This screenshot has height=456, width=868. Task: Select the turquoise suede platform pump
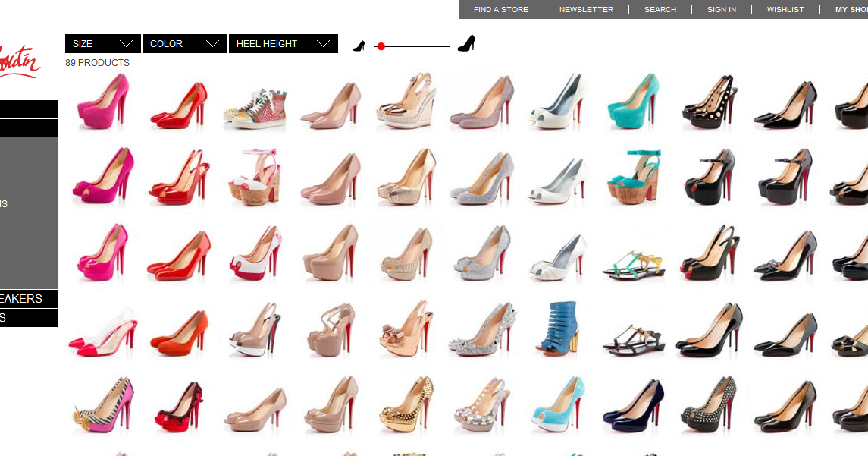[x=635, y=102]
